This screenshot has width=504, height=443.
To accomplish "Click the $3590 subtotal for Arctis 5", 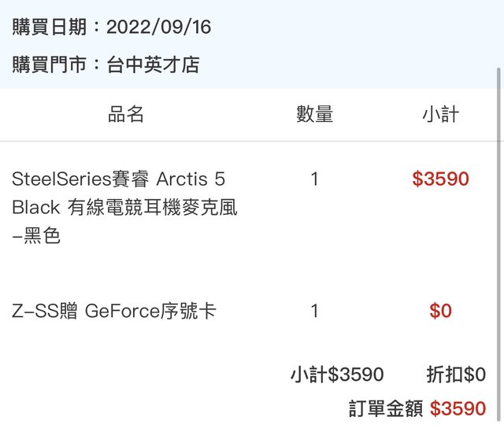I will tap(441, 179).
